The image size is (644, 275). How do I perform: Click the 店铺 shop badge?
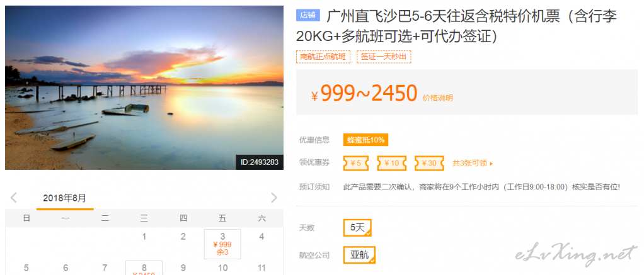click(308, 16)
